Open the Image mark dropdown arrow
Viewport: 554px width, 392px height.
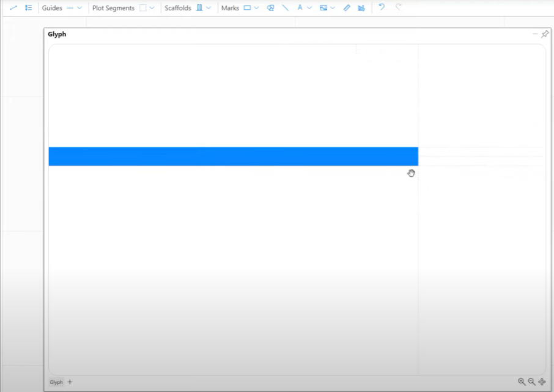333,8
